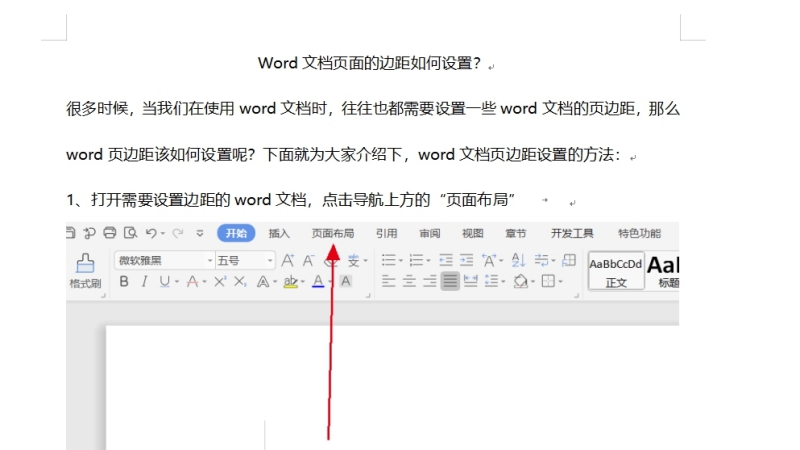Click the center alignment icon
The image size is (800, 450).
tap(408, 282)
